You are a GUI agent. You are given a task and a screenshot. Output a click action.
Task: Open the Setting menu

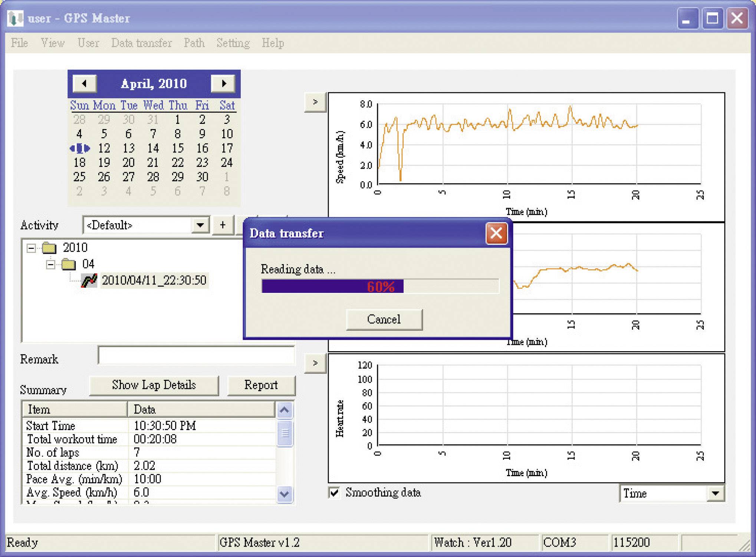click(233, 43)
